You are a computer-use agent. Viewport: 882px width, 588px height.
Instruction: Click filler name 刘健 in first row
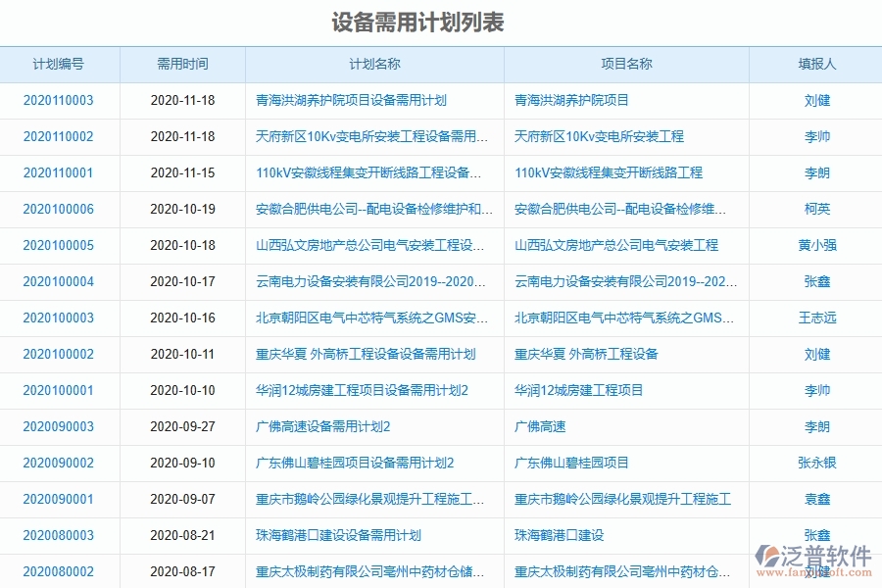(x=817, y=100)
